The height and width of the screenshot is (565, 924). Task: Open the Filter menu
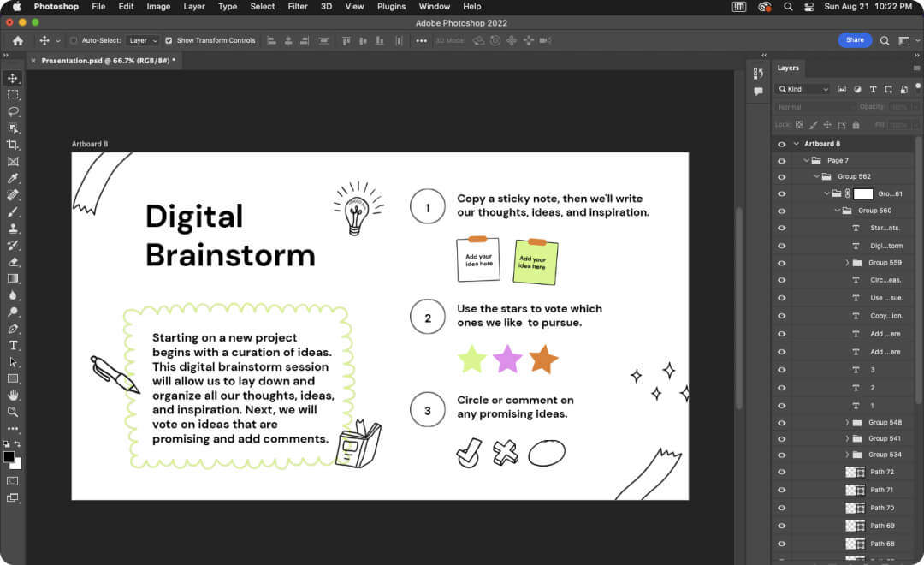tap(297, 6)
